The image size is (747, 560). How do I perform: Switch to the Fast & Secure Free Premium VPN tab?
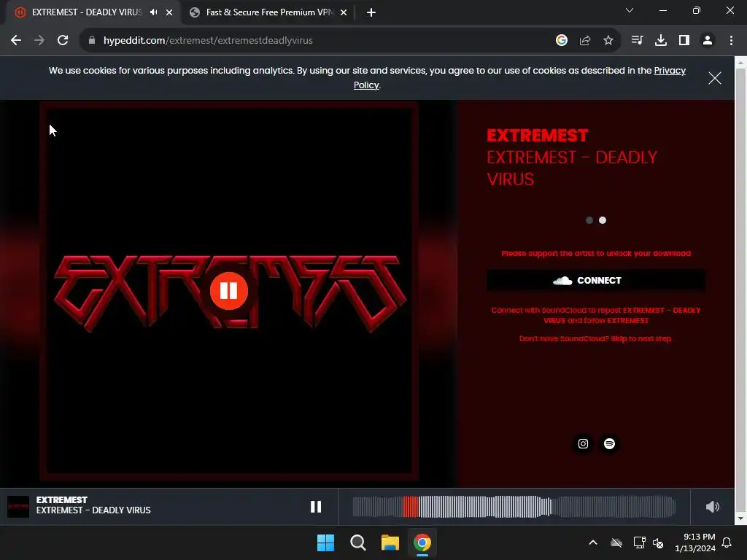click(269, 12)
